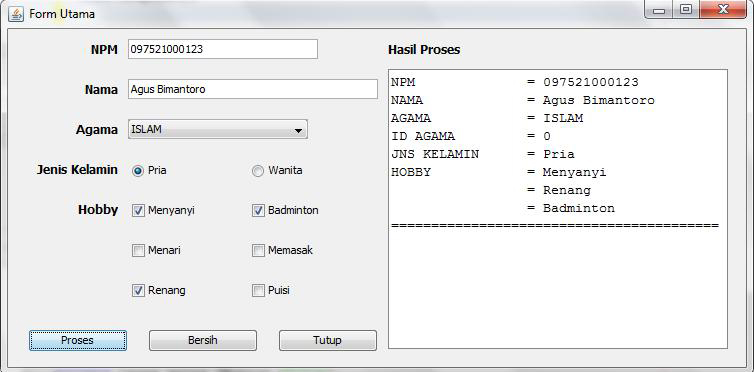754x372 pixels.
Task: Click the Bersih button
Action: [202, 340]
